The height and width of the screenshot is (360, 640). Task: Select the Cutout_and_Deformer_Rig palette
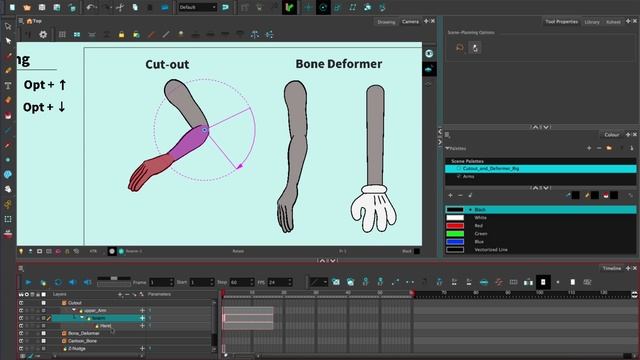click(540, 169)
